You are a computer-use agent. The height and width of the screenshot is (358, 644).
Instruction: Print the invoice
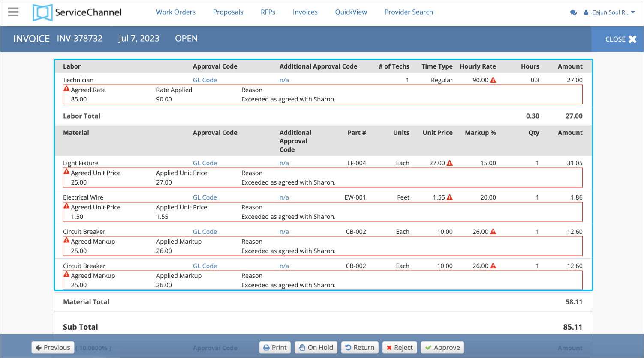click(x=275, y=348)
